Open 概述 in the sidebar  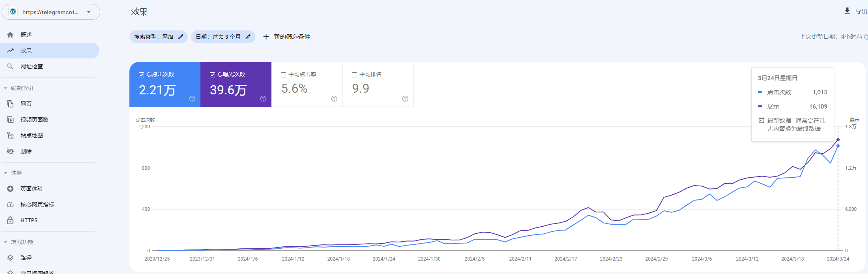click(x=26, y=35)
